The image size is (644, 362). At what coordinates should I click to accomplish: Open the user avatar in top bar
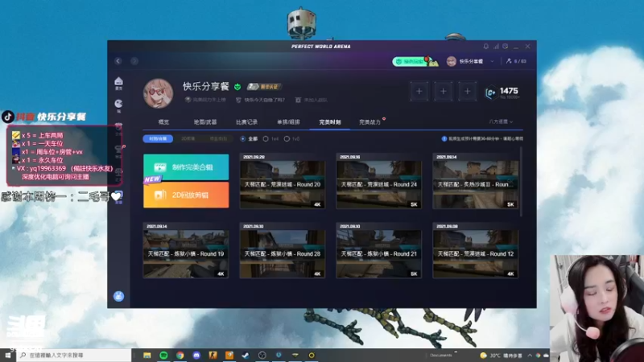pos(452,61)
